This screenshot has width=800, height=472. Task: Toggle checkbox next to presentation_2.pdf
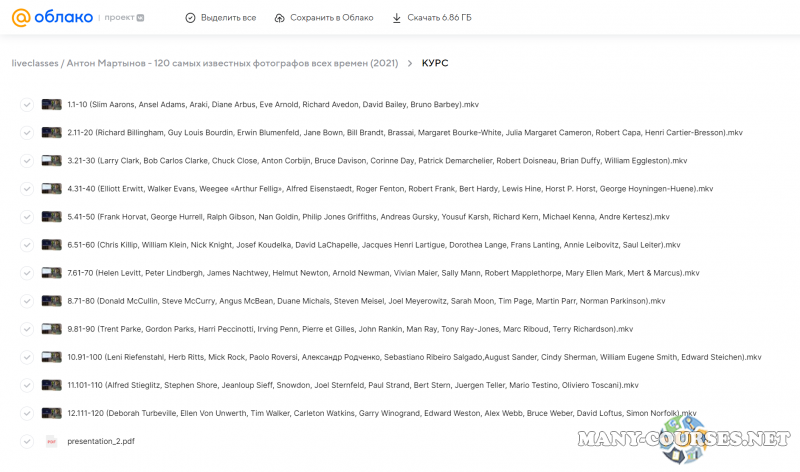27,441
